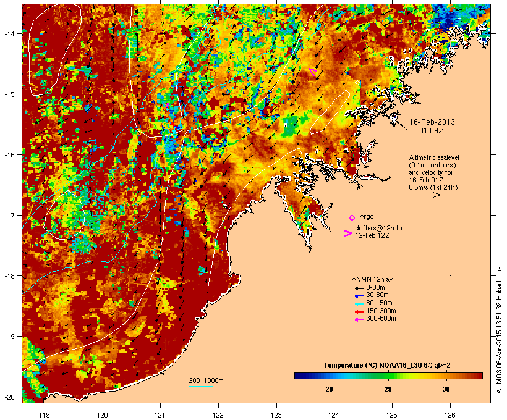Screen dimensions: 507x420
Task: Click the 30-80m depth label
Action: 377,295
